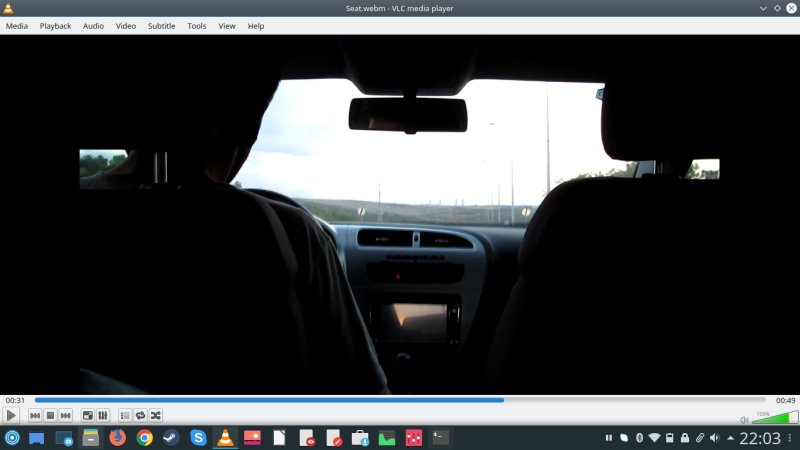
Task: Open extended settings equalizer button
Action: pos(103,415)
